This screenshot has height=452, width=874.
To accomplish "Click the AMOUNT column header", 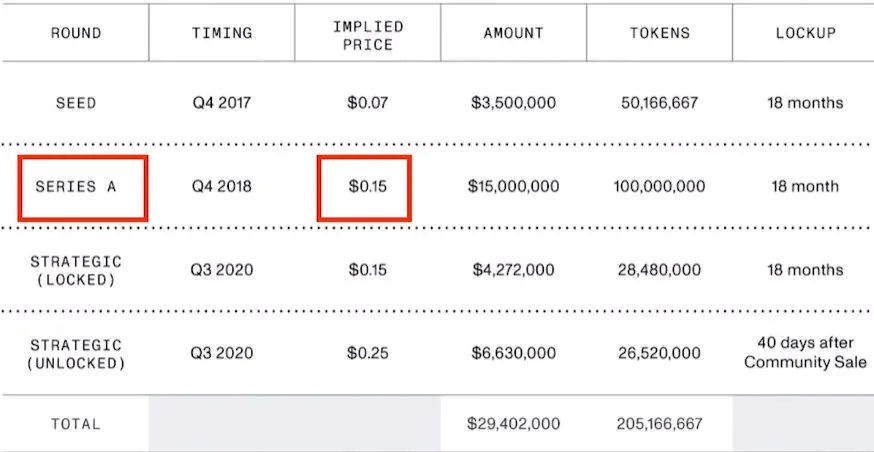I will [513, 33].
